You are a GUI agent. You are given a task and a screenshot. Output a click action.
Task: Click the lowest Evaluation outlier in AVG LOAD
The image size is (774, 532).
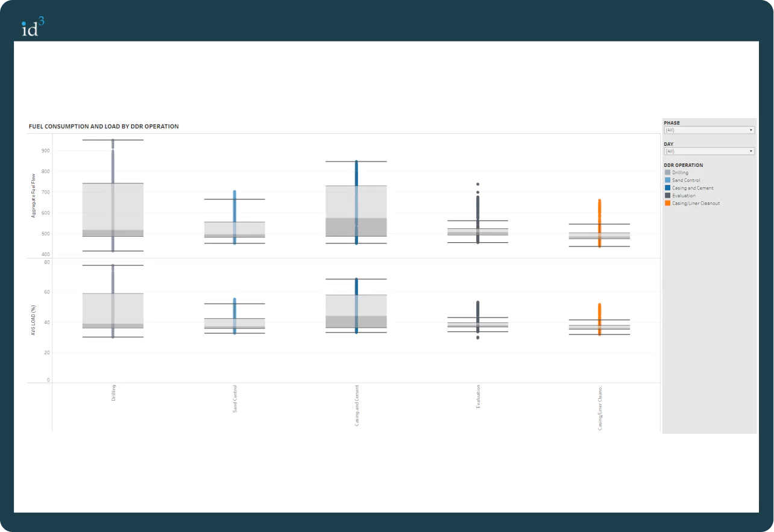478,337
